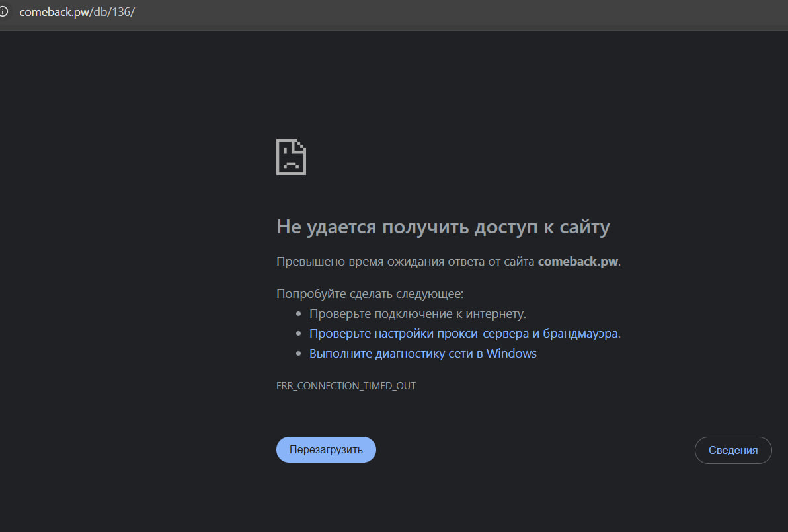
Task: Click the word Windows in the diagnostics link
Action: (511, 354)
